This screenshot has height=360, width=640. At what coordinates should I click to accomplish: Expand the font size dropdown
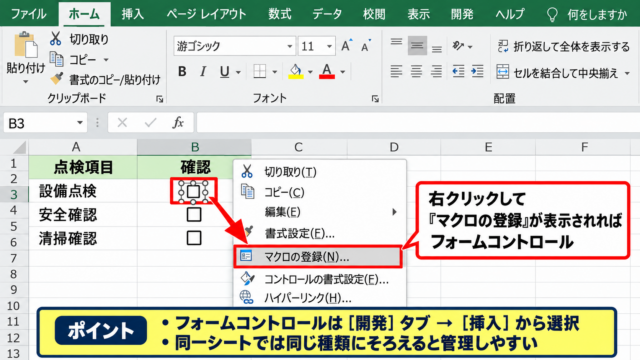pyautogui.click(x=329, y=47)
